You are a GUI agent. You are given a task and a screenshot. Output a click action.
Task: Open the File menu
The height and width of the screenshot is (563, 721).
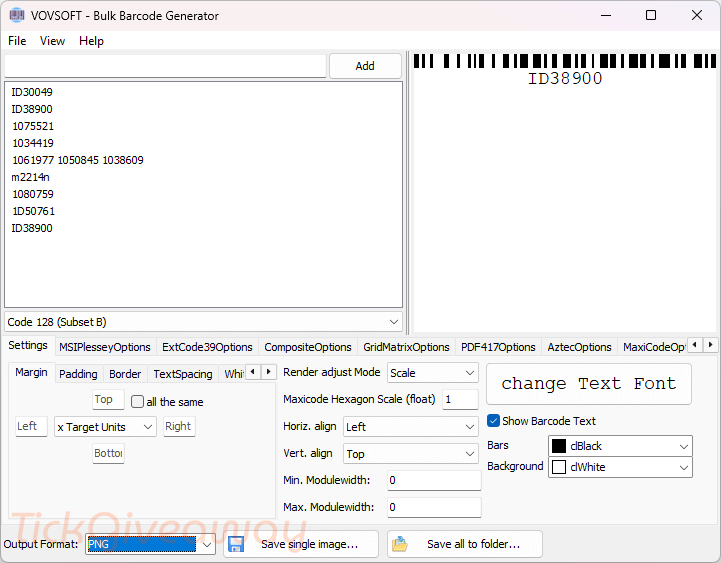[x=17, y=41]
